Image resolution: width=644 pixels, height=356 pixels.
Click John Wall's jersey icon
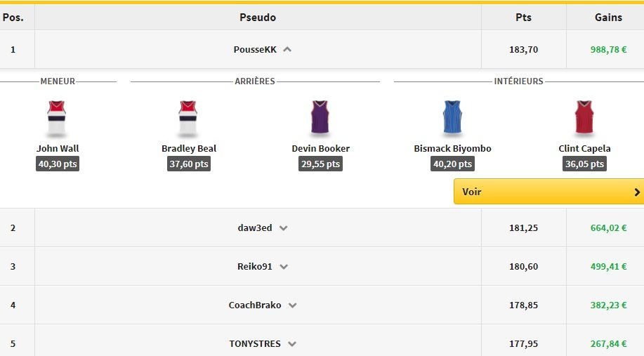pos(57,119)
